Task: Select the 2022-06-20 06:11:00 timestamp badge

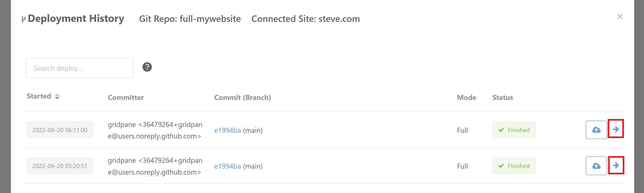Action: [x=60, y=130]
